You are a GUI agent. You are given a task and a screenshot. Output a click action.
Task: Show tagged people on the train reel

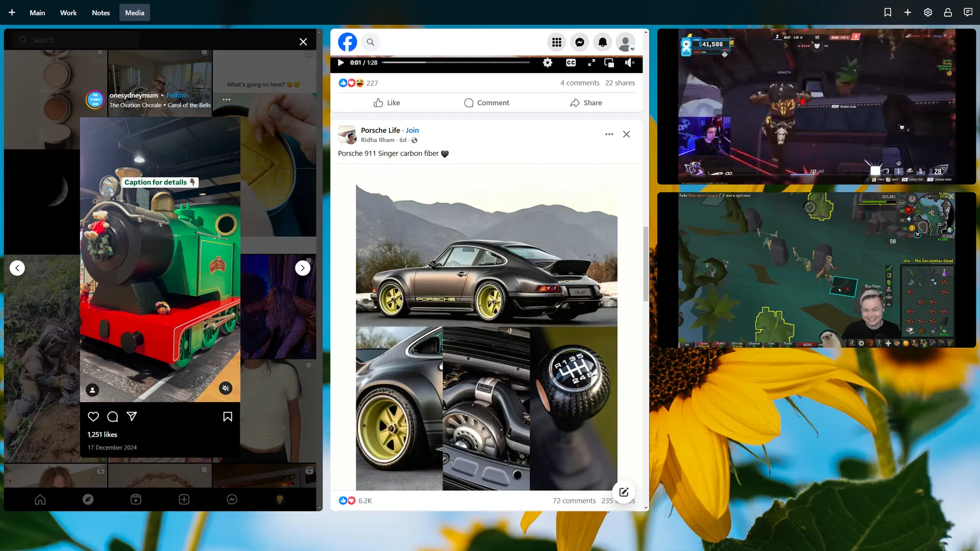[92, 390]
